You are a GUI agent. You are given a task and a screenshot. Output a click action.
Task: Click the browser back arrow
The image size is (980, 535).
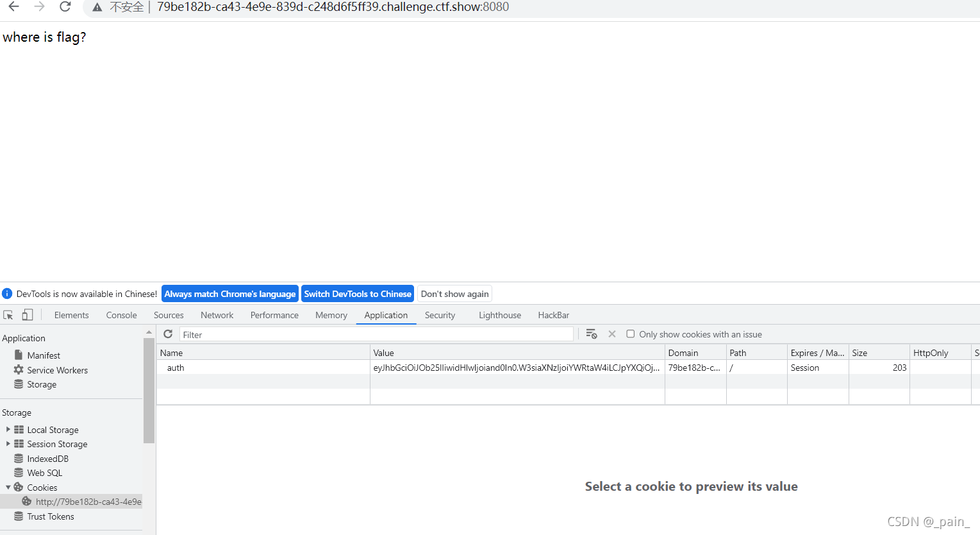(13, 7)
